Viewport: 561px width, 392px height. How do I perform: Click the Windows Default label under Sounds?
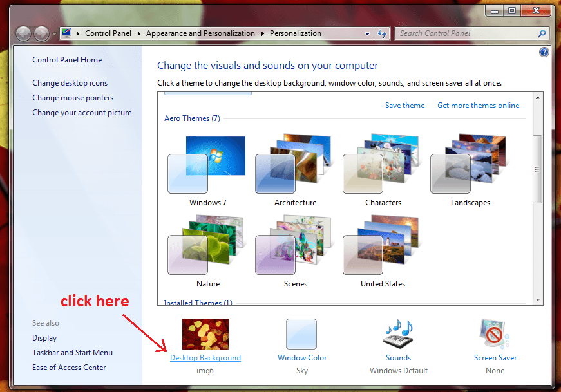(399, 371)
